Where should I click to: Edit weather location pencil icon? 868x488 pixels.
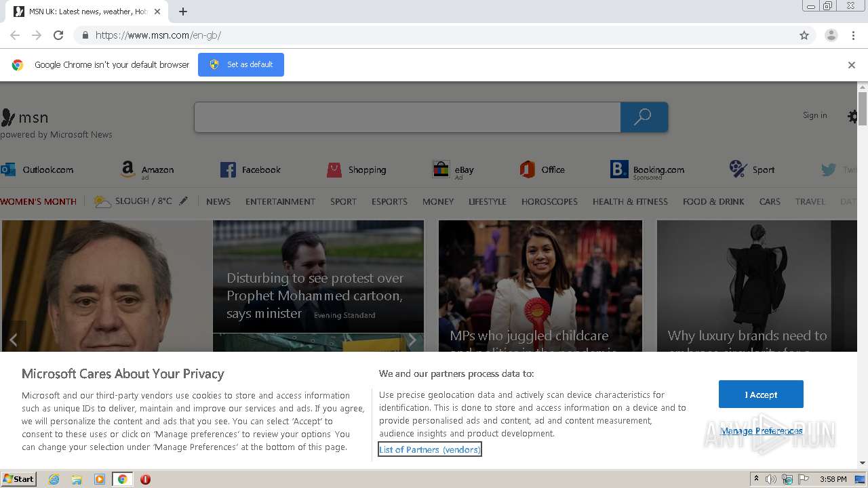tap(183, 201)
